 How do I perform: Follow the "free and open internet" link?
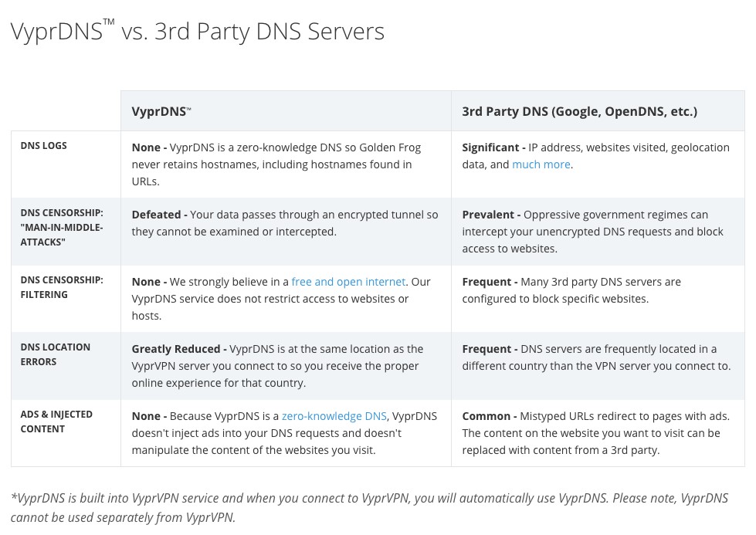[348, 282]
